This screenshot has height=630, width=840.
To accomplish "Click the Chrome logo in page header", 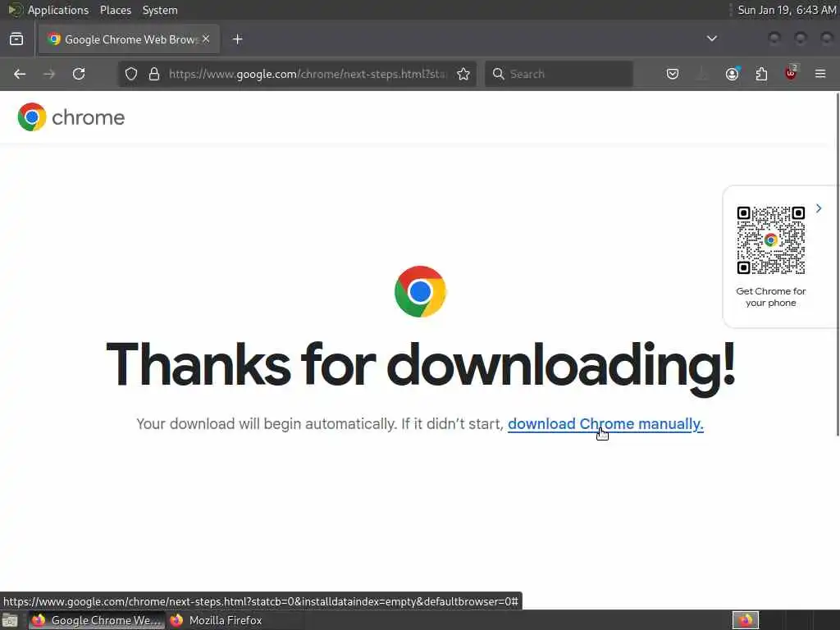I will tap(32, 116).
